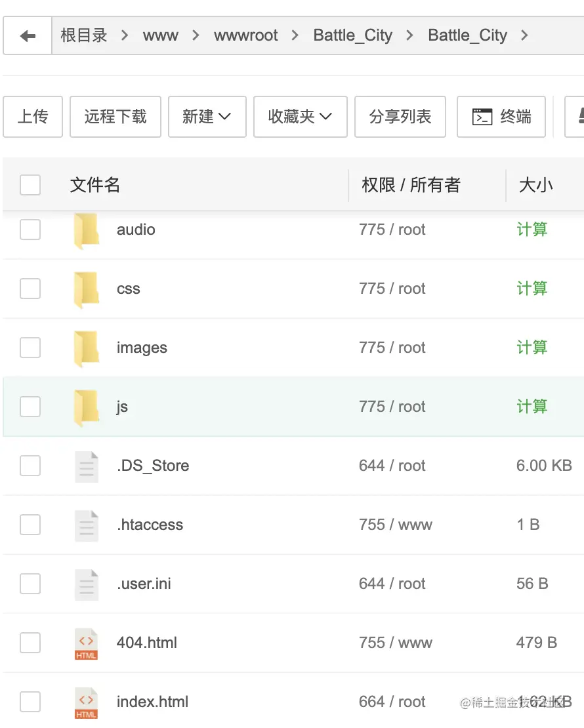584x728 pixels.
Task: Open the images folder icon
Action: click(x=87, y=348)
